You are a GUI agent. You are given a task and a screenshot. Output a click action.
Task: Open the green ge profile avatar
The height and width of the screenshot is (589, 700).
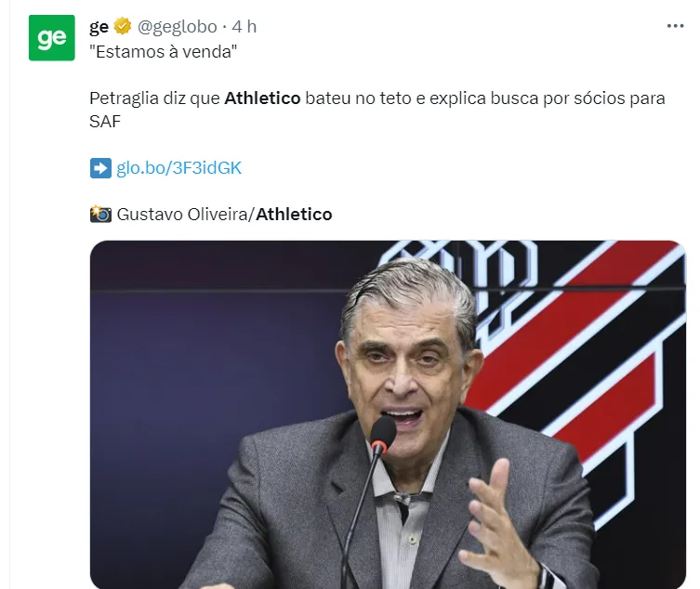click(x=52, y=38)
